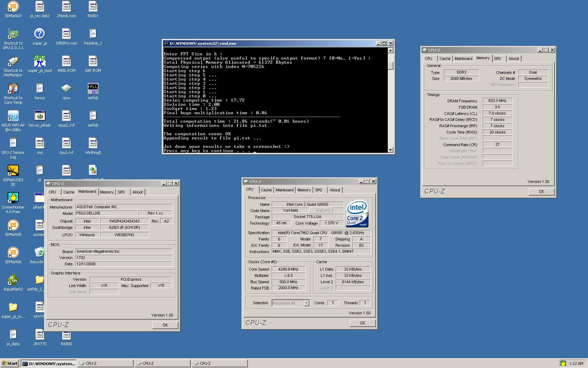Switch to Cache tab in processor CPU-Z window
The height and width of the screenshot is (368, 588).
[266, 190]
